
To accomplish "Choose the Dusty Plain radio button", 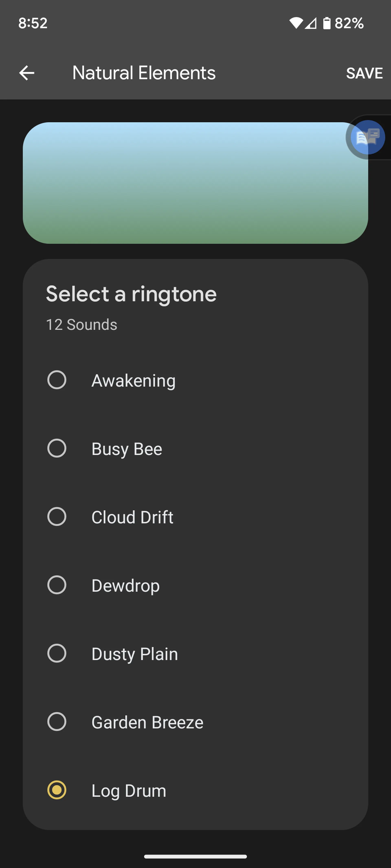I will (57, 653).
